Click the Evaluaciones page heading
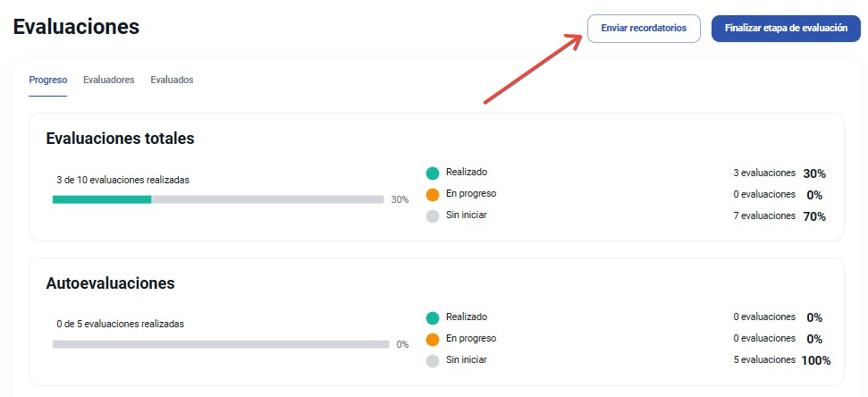The height and width of the screenshot is (397, 868). 76,27
